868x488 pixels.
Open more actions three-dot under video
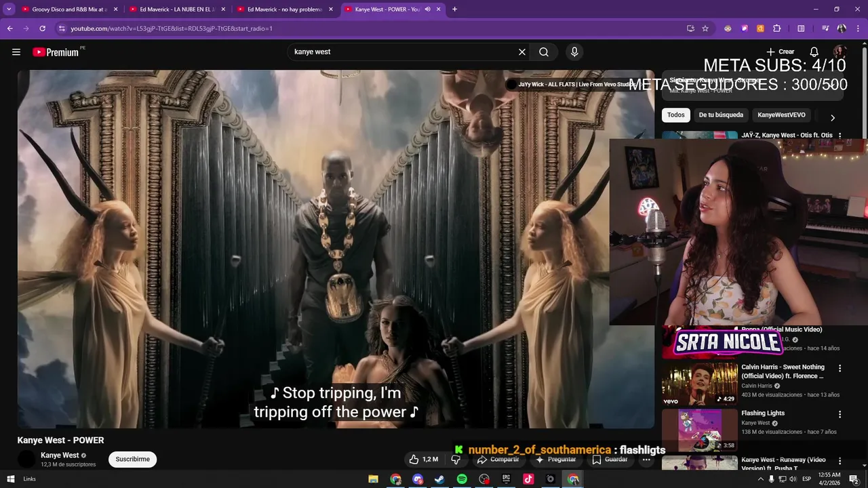[646, 460]
